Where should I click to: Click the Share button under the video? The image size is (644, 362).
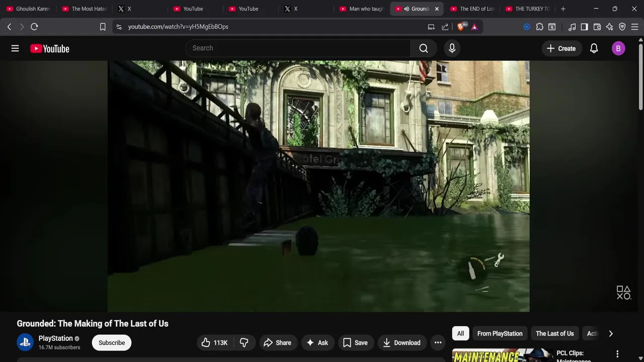coord(277,343)
